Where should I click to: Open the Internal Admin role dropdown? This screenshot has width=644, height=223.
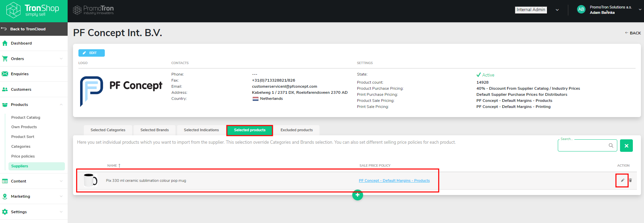(537, 10)
